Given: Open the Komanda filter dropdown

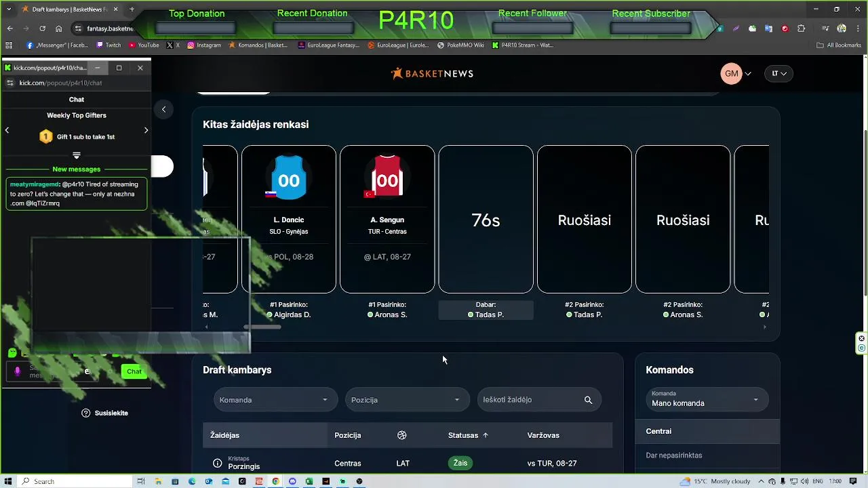Looking at the screenshot, I should (275, 400).
